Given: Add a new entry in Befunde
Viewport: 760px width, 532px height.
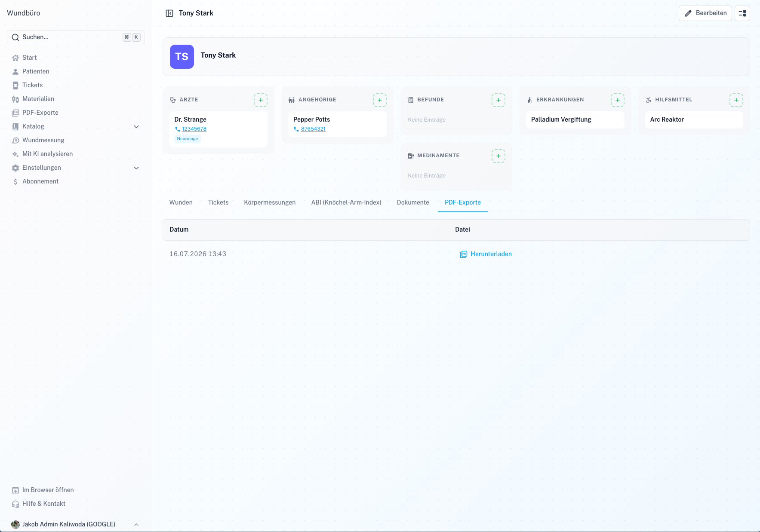Looking at the screenshot, I should tap(498, 100).
